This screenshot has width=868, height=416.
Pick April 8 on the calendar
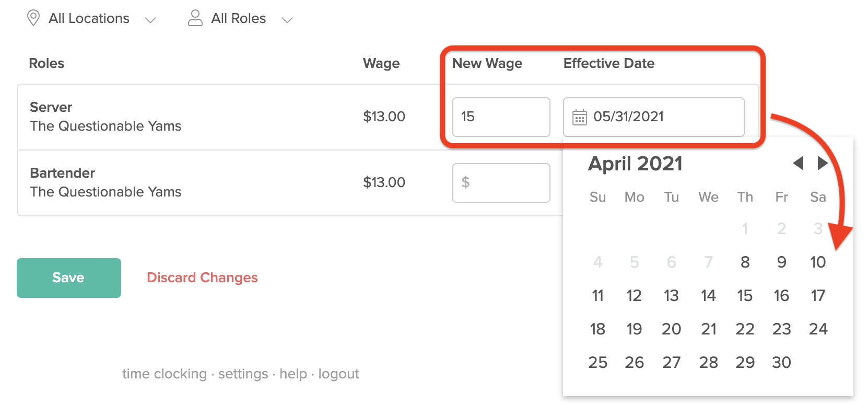[x=745, y=262]
